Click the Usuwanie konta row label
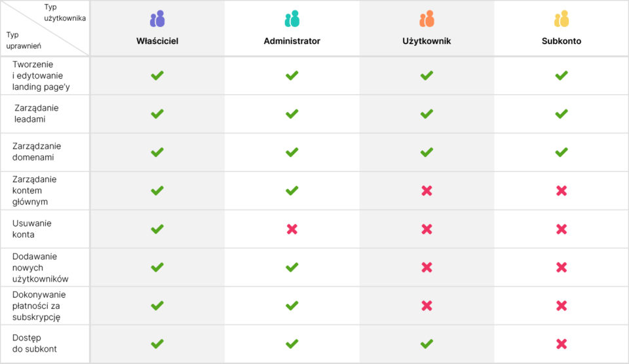The width and height of the screenshot is (629, 364). click(x=31, y=229)
